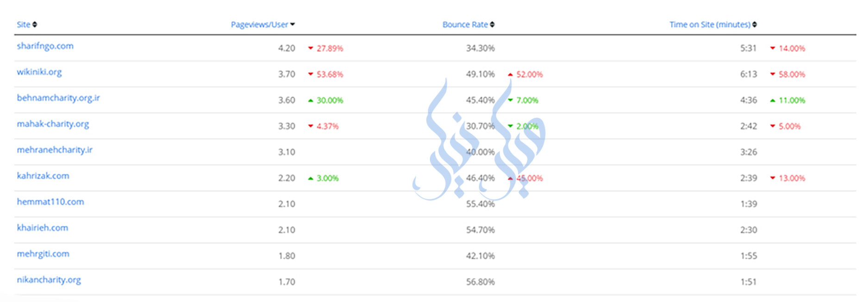This screenshot has width=868, height=302.
Task: Sort by the Site column header
Action: (x=23, y=25)
